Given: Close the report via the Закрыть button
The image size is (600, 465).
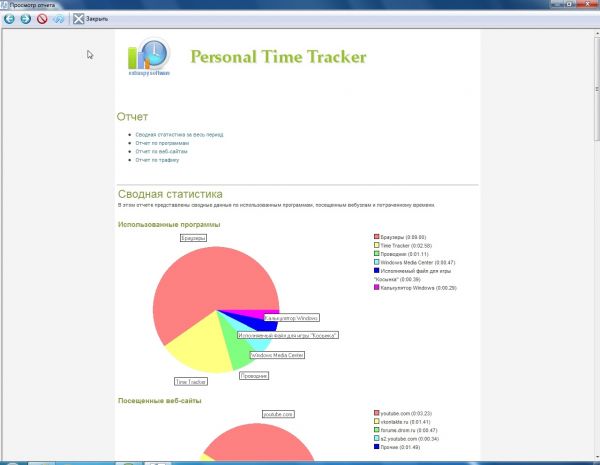Looking at the screenshot, I should coord(91,18).
